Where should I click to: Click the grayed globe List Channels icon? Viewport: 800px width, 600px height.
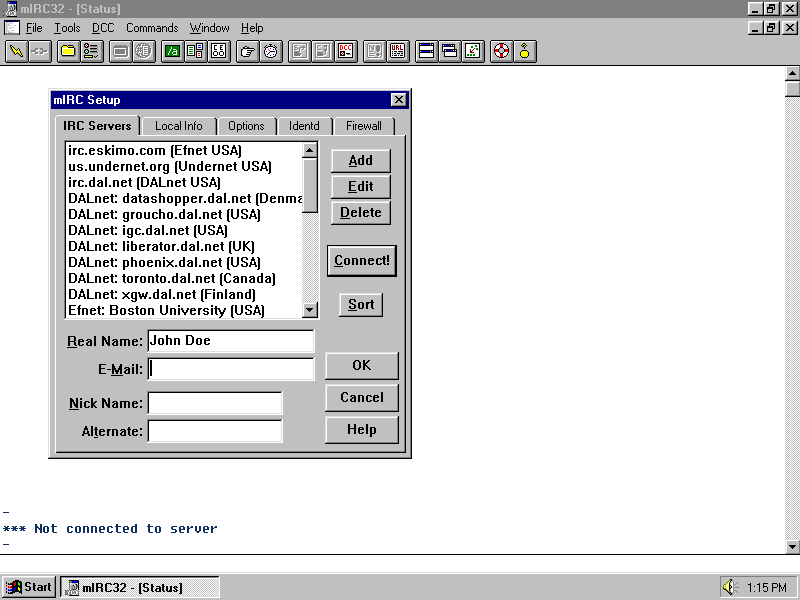tap(144, 52)
